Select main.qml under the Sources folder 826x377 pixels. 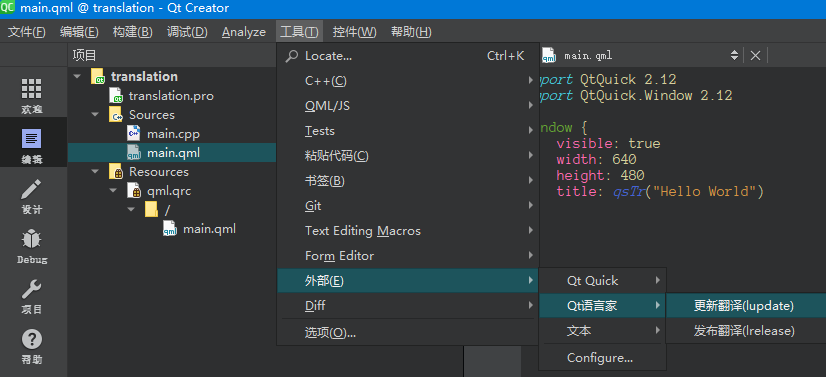172,153
